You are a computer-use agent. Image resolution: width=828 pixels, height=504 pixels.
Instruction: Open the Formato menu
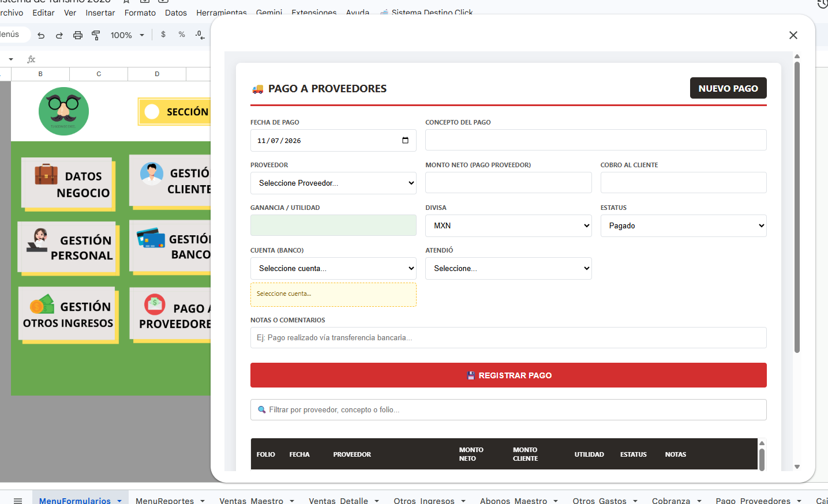click(x=140, y=13)
